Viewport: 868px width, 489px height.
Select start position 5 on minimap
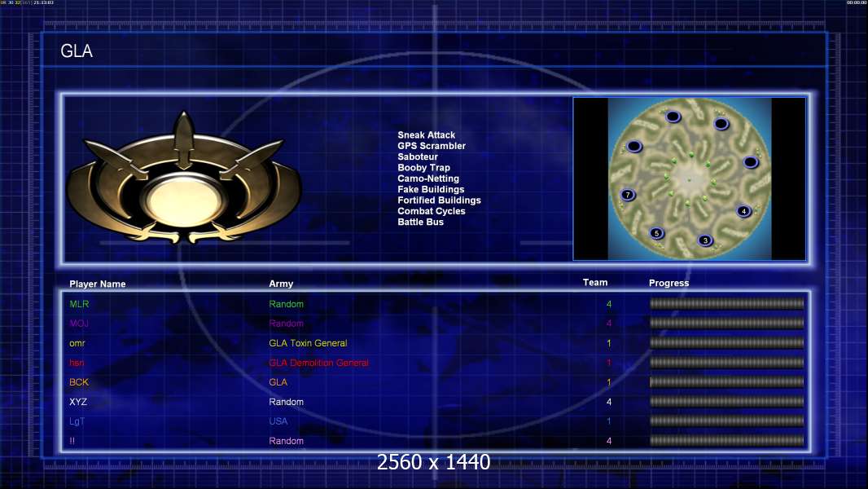(x=656, y=233)
